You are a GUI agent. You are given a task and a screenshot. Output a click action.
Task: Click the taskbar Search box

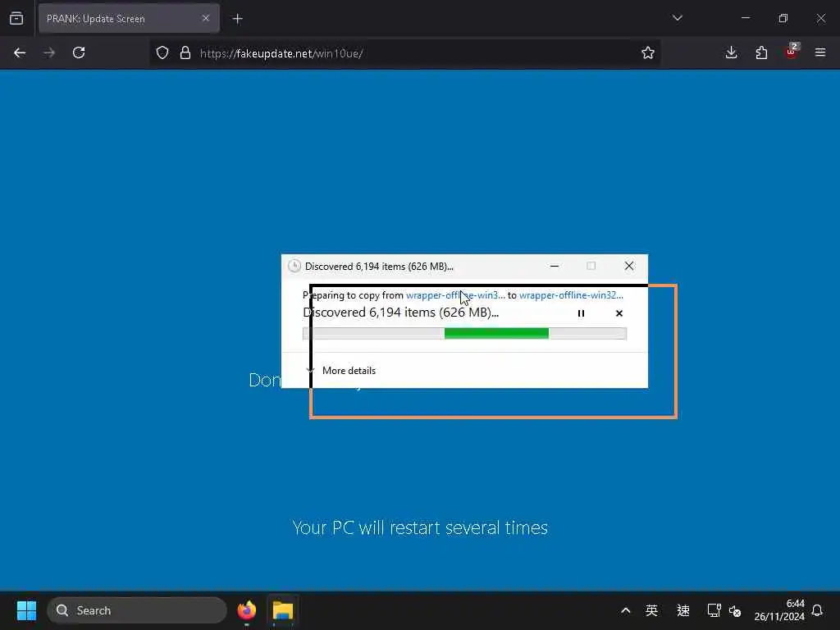coord(137,610)
